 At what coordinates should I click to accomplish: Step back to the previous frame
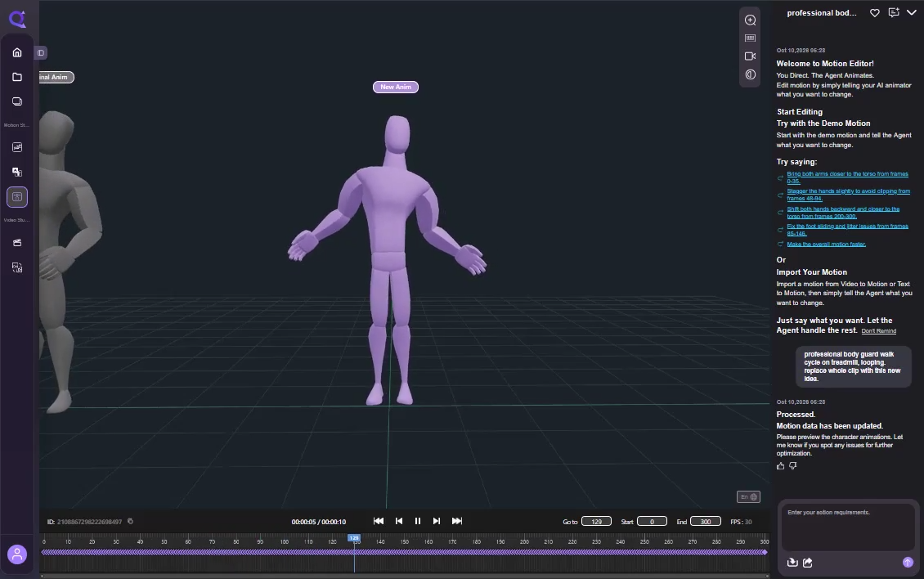coord(399,521)
